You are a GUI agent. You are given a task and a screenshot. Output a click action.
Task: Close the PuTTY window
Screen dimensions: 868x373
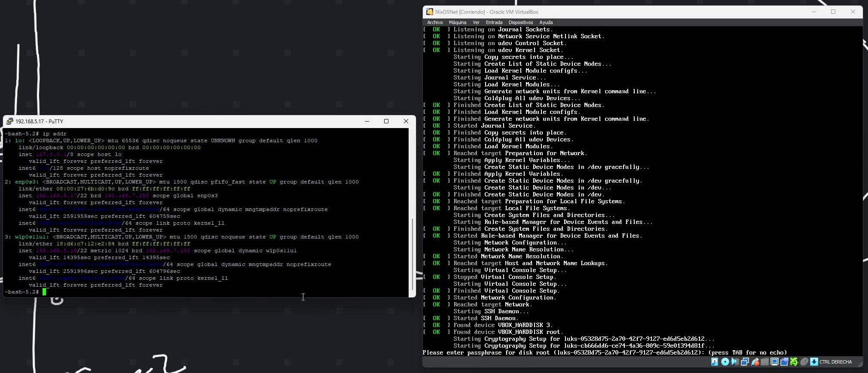[406, 121]
